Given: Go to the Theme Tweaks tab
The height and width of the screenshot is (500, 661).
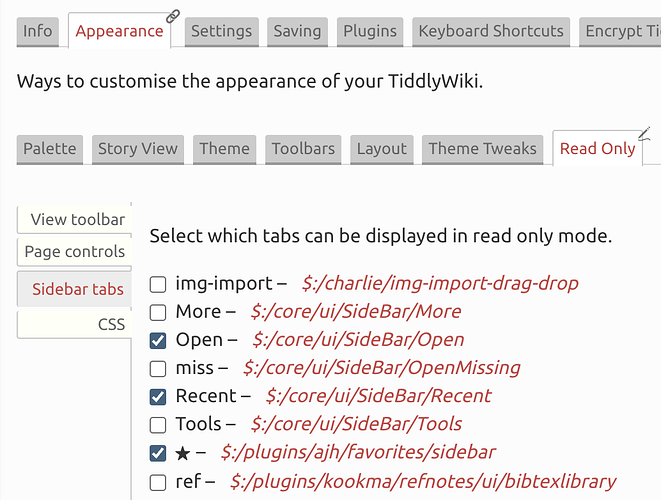Looking at the screenshot, I should click(482, 149).
